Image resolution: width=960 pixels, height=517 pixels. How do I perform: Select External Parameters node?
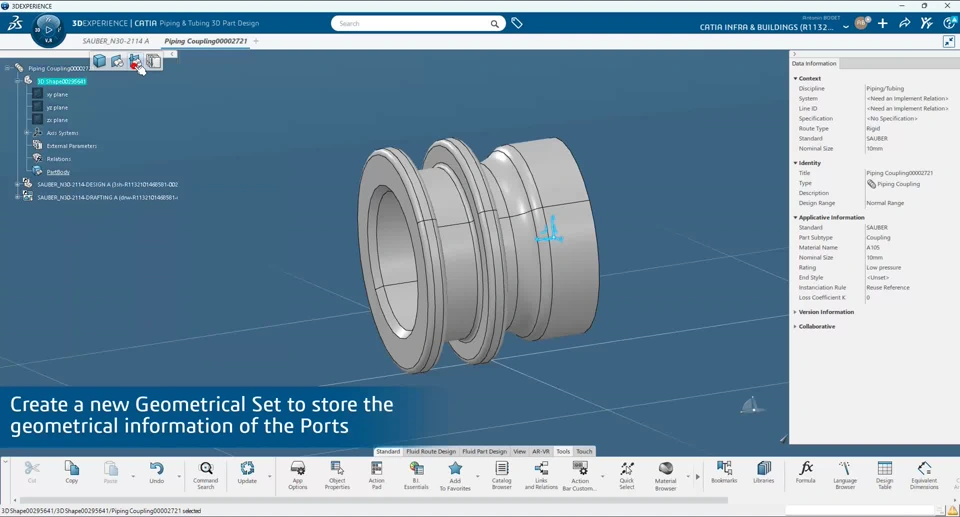click(x=72, y=146)
